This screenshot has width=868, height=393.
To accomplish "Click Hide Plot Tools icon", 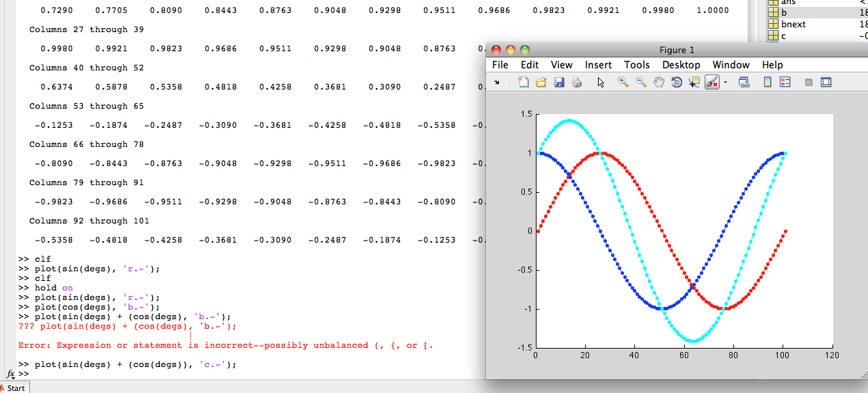I will point(809,82).
